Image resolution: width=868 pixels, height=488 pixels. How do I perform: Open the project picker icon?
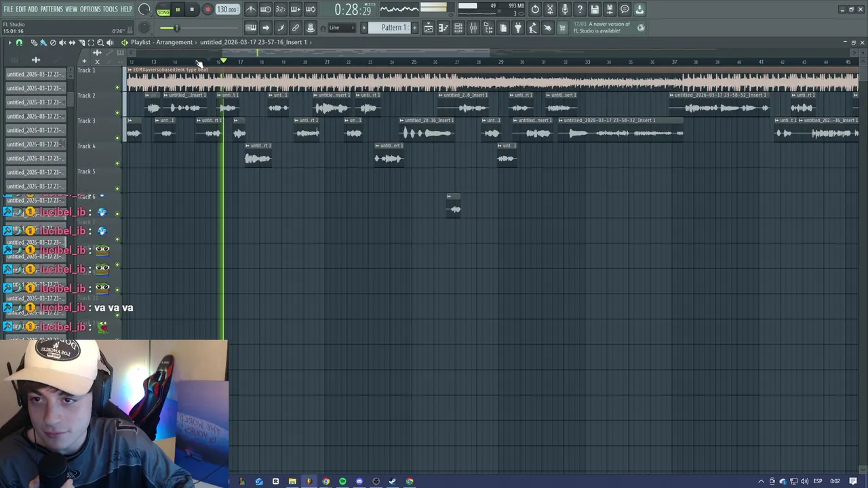click(503, 28)
